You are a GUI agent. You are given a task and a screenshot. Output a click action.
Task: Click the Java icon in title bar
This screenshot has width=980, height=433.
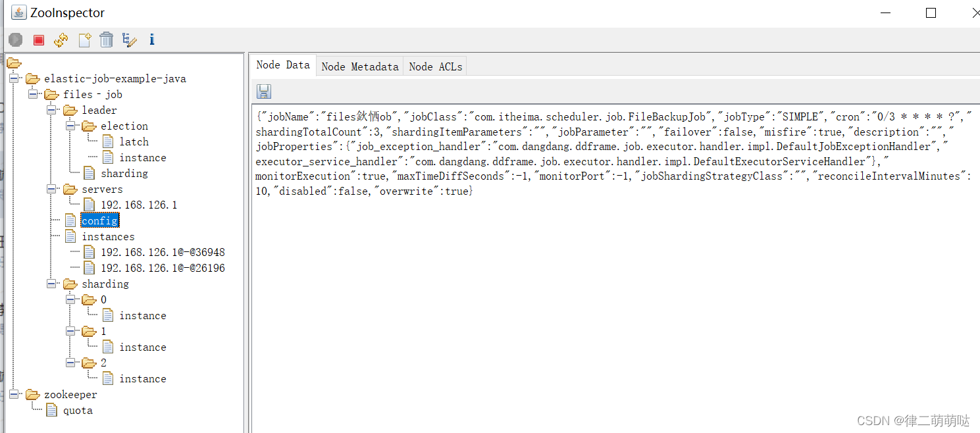(19, 13)
